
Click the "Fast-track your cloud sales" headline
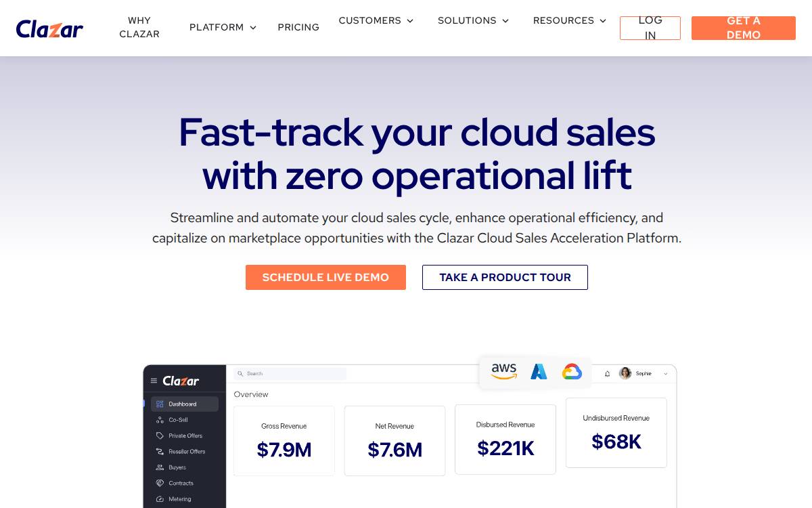click(417, 132)
